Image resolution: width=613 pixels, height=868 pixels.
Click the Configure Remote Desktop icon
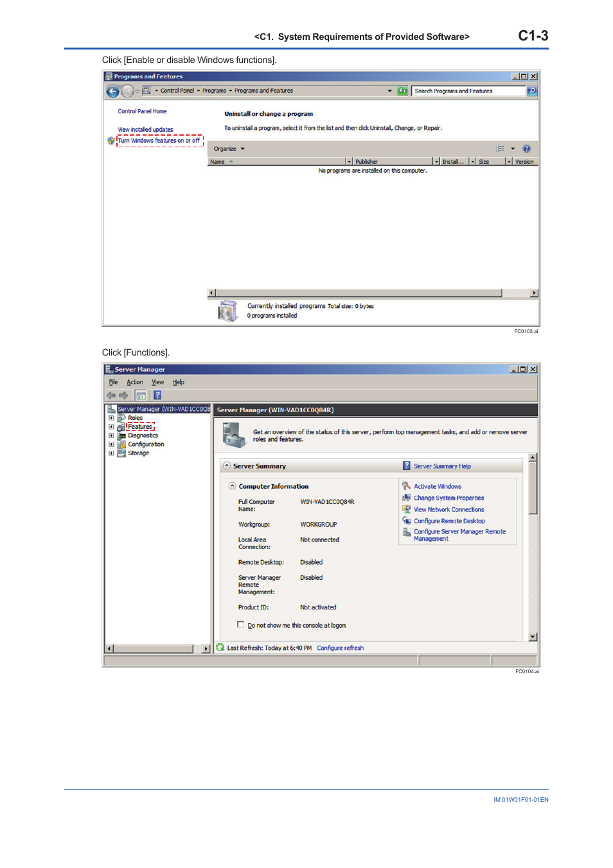click(x=407, y=521)
